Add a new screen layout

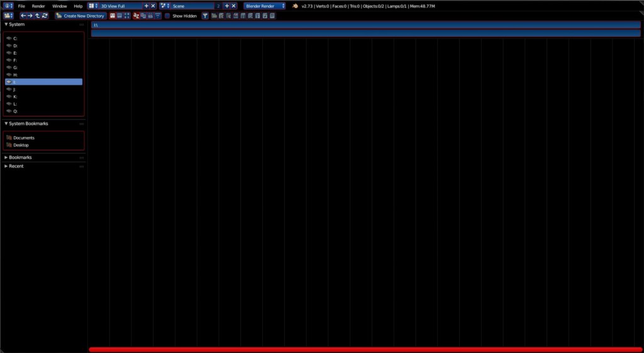click(x=146, y=6)
